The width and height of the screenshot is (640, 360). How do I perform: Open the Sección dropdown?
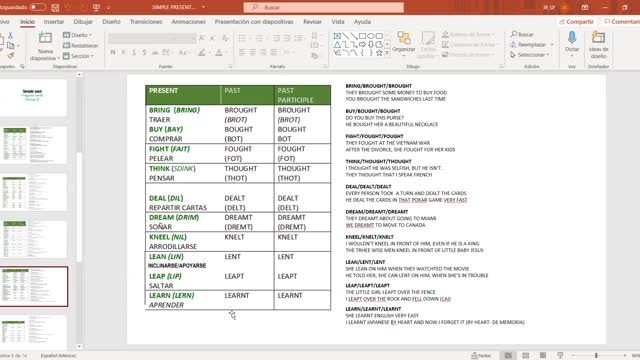(78, 56)
